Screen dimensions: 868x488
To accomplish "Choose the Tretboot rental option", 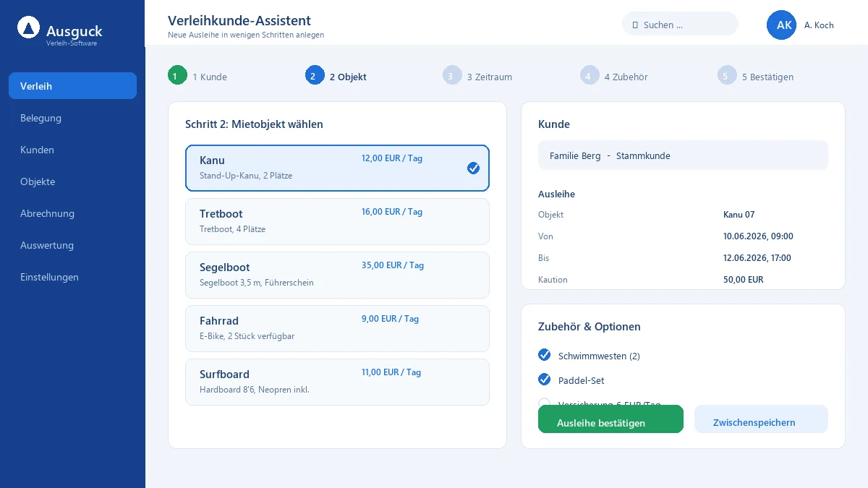I will click(x=337, y=222).
